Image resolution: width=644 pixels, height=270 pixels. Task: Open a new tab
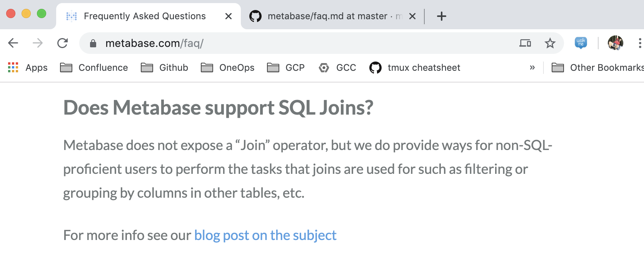pos(441,16)
